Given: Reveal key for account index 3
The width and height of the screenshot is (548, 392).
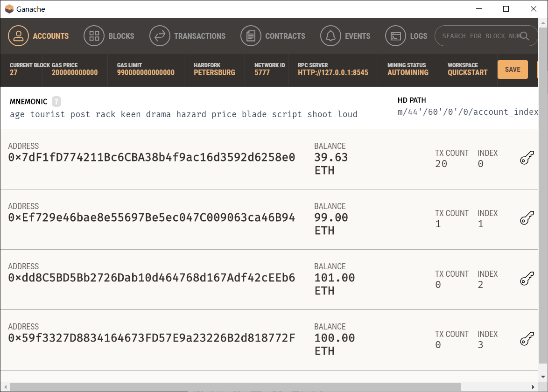Looking at the screenshot, I should tap(527, 339).
